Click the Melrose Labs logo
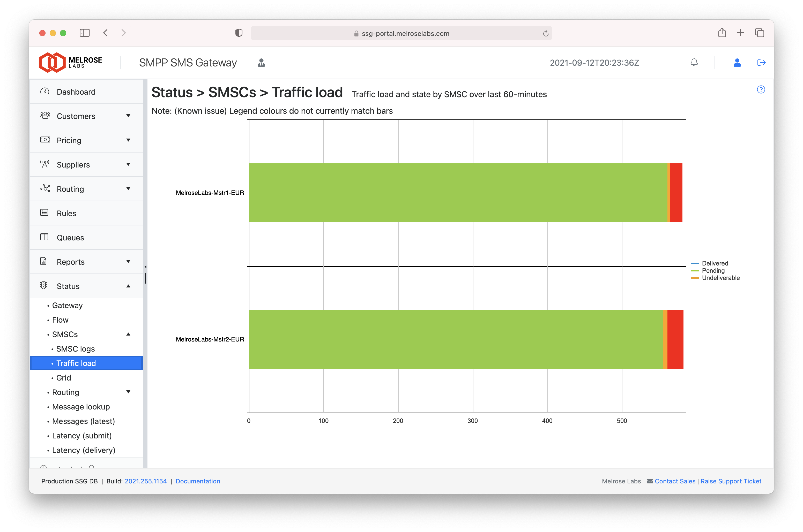The image size is (803, 532). click(71, 63)
